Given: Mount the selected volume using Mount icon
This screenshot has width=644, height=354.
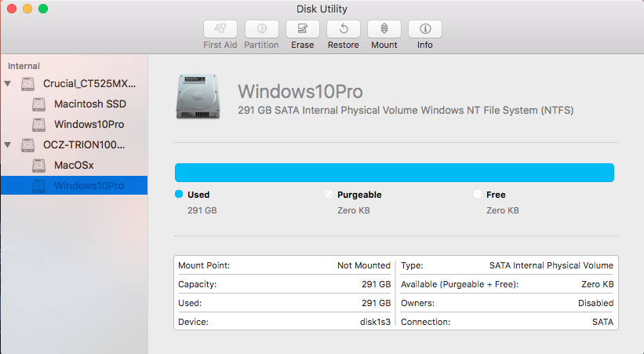Looking at the screenshot, I should pos(384,29).
